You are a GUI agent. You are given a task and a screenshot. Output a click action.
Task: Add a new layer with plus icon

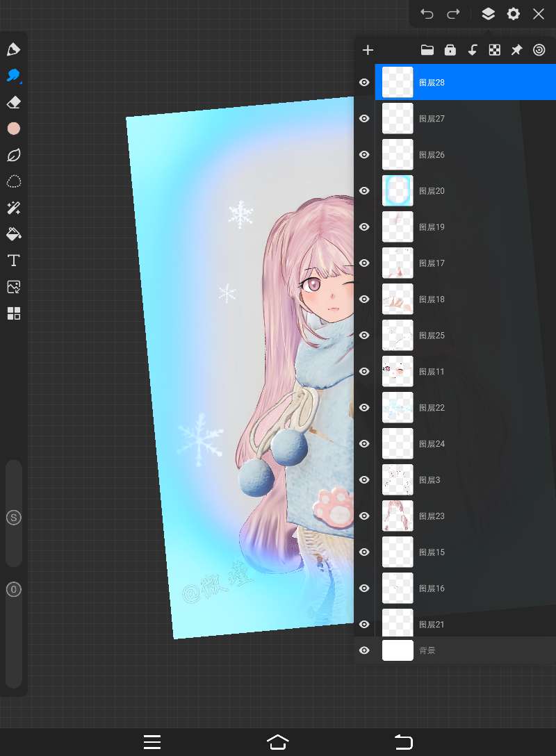(x=368, y=50)
